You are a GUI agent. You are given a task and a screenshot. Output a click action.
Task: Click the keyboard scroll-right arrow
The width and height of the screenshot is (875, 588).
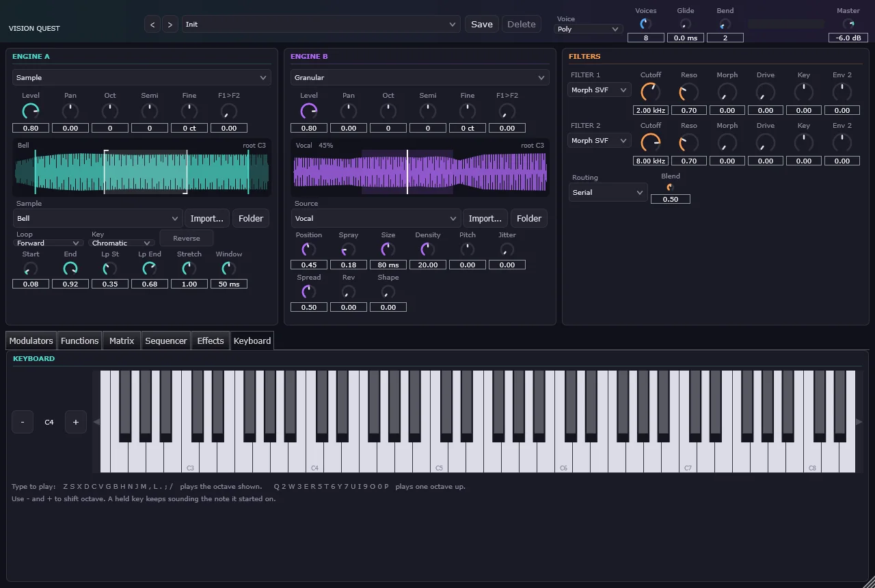[859, 422]
